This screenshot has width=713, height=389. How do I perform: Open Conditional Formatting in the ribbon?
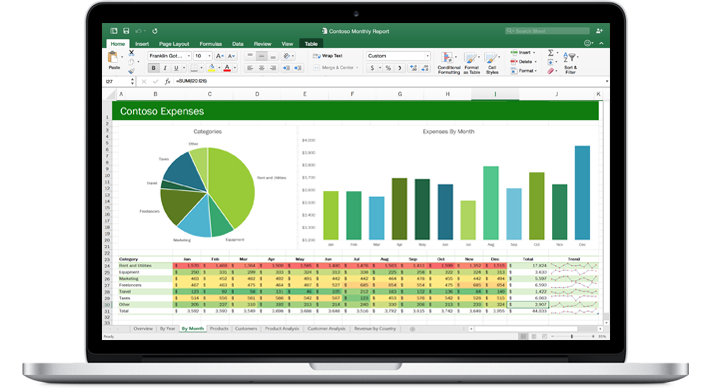tap(448, 63)
